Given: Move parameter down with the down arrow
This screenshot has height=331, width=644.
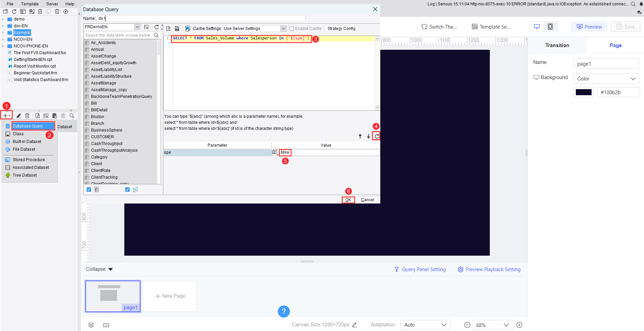Looking at the screenshot, I should [x=369, y=136].
